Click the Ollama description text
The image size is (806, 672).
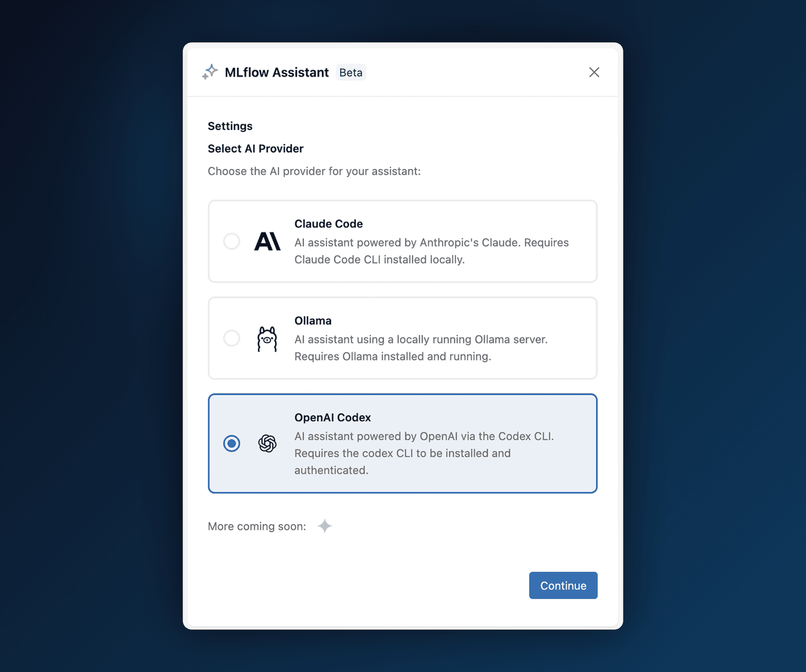point(421,348)
